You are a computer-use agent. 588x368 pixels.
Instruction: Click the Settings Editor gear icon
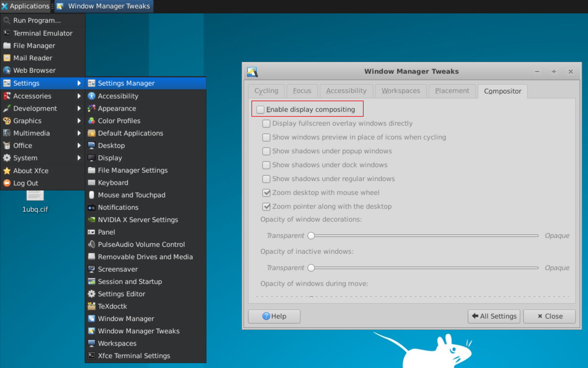click(x=91, y=294)
